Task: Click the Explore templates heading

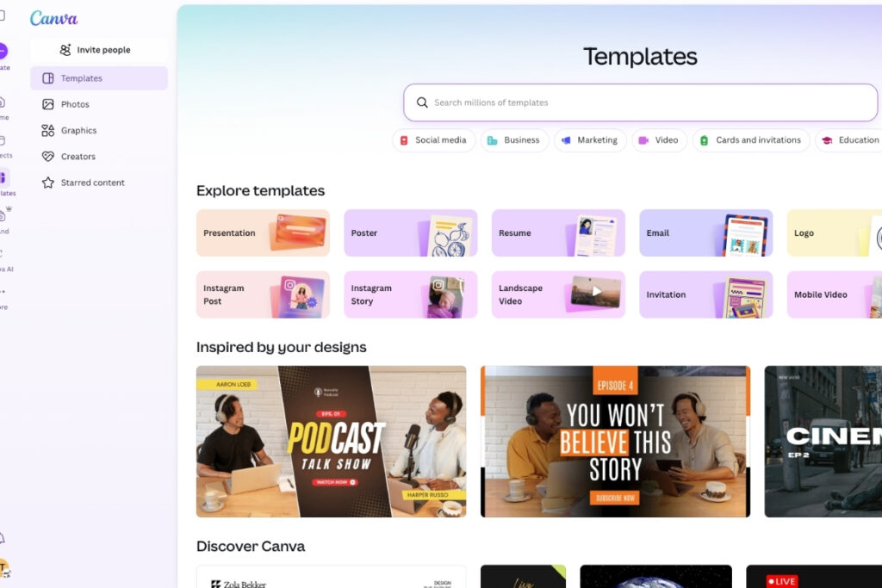Action: coord(260,190)
